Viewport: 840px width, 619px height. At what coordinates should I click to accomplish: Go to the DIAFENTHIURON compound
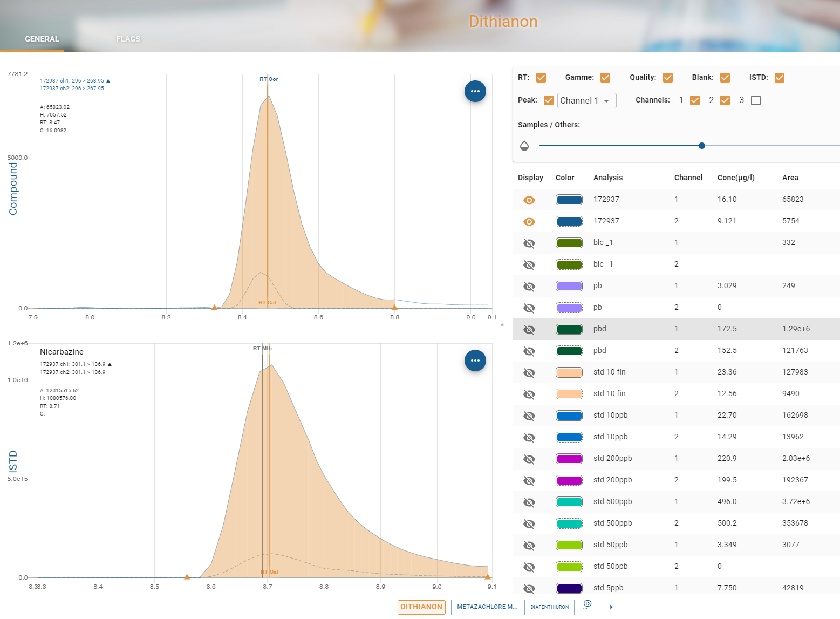(549, 607)
